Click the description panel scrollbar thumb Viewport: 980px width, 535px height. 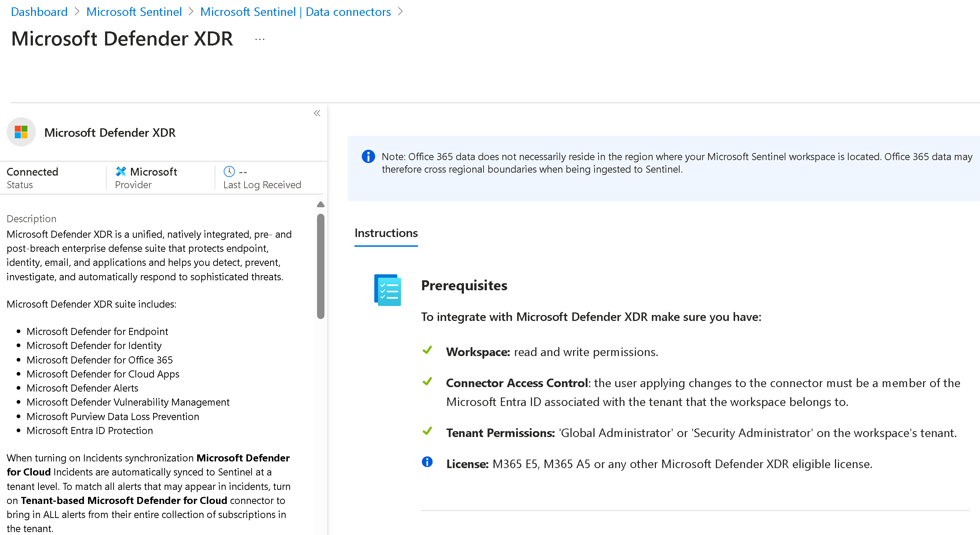[321, 266]
